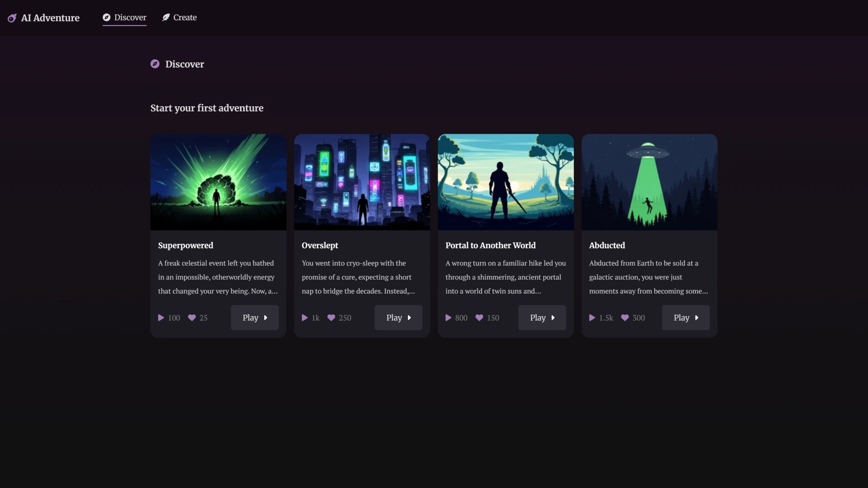Click the play count icon on Superpowered

click(x=161, y=318)
